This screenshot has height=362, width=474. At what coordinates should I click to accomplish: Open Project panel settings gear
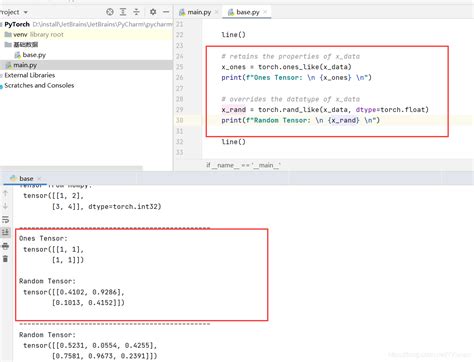pos(153,12)
